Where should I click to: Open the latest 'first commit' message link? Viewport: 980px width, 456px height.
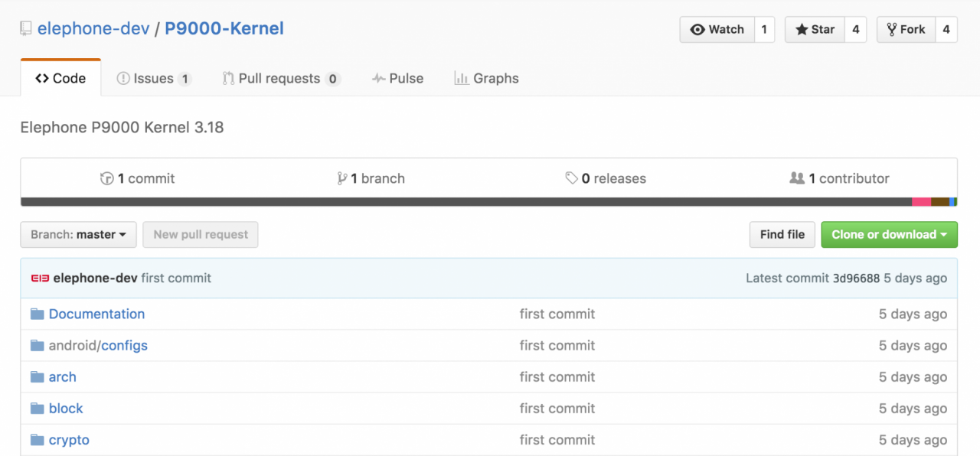(x=176, y=278)
